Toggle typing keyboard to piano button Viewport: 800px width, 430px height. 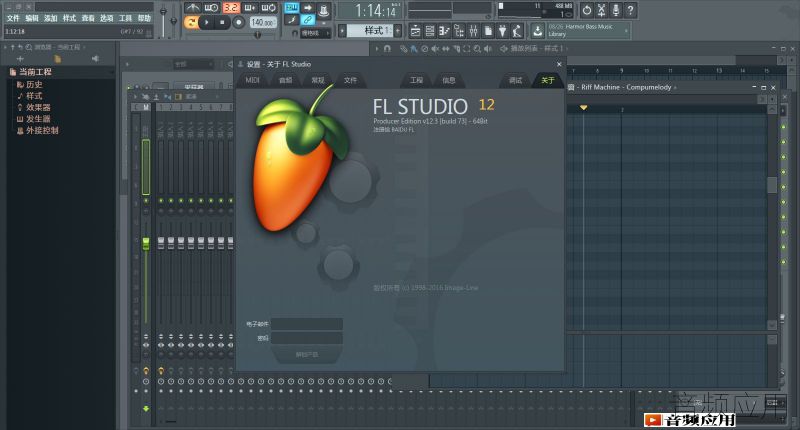(291, 8)
